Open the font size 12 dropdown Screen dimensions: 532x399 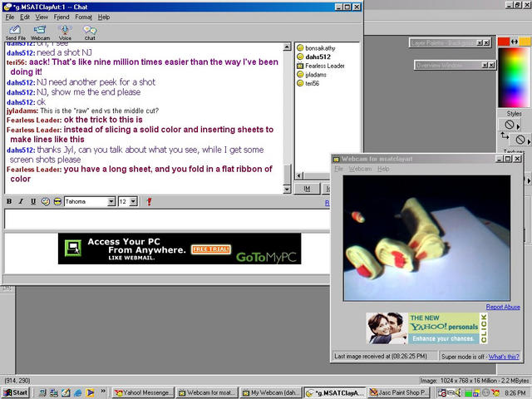(x=133, y=201)
